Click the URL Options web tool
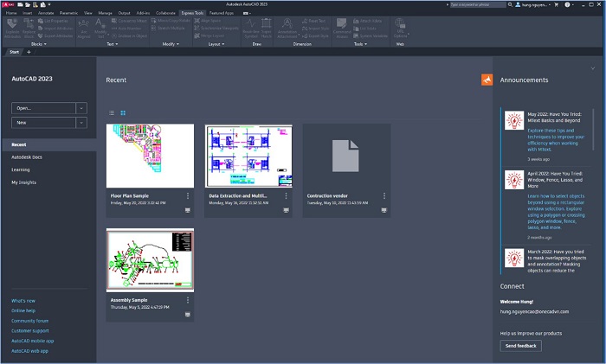The image size is (606, 364). (x=400, y=29)
